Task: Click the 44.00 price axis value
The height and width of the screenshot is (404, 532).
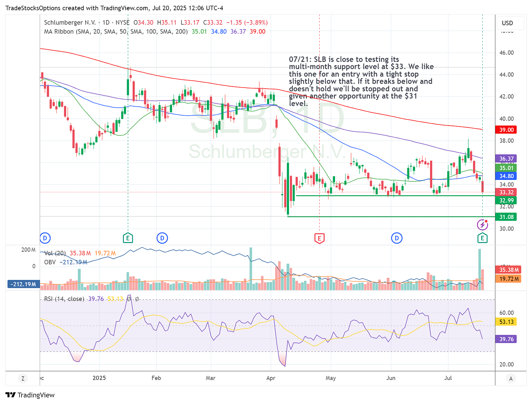Action: coord(506,74)
